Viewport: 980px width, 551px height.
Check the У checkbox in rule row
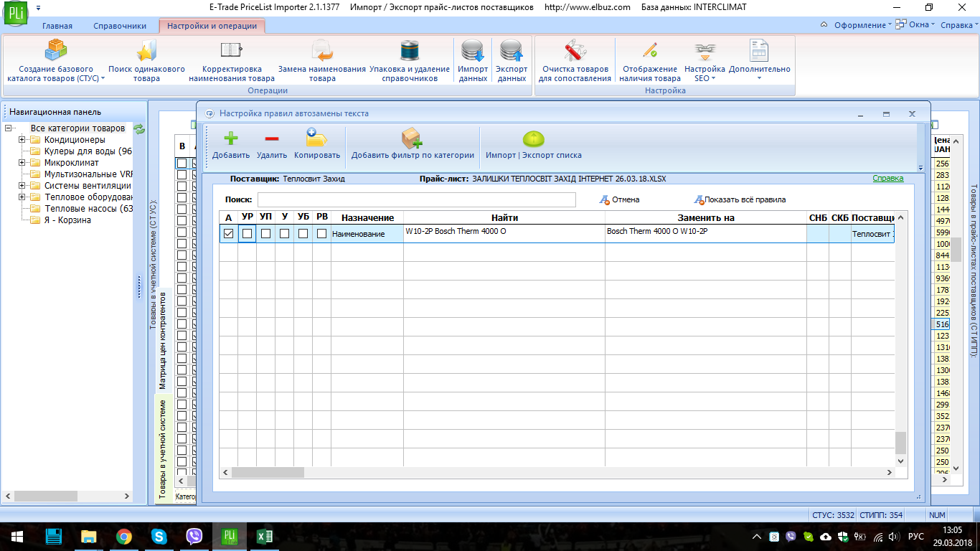[284, 233]
